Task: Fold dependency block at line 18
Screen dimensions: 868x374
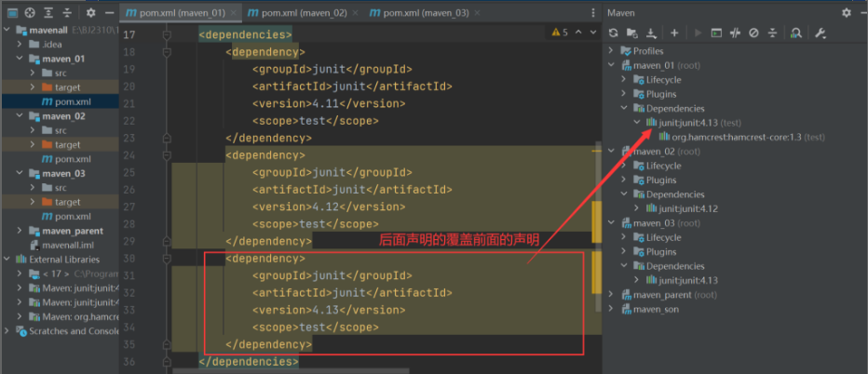Action: click(x=167, y=52)
